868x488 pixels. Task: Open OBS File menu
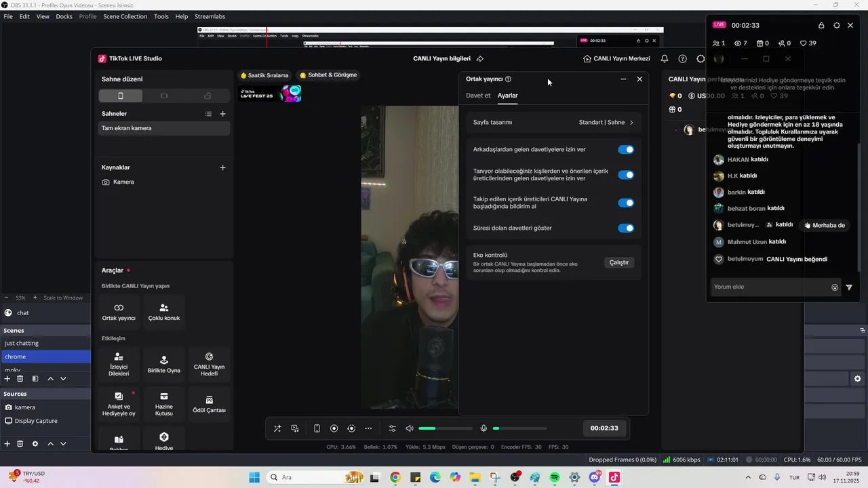click(8, 16)
